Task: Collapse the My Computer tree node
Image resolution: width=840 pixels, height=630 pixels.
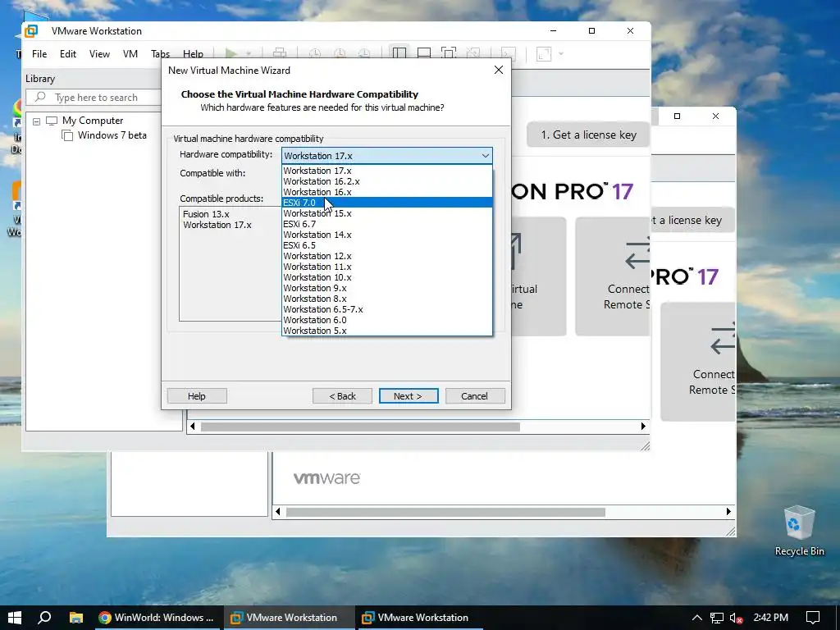Action: (36, 121)
